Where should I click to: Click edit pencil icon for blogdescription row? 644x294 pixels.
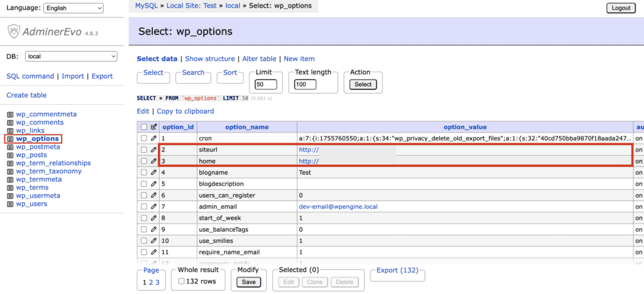(x=153, y=184)
